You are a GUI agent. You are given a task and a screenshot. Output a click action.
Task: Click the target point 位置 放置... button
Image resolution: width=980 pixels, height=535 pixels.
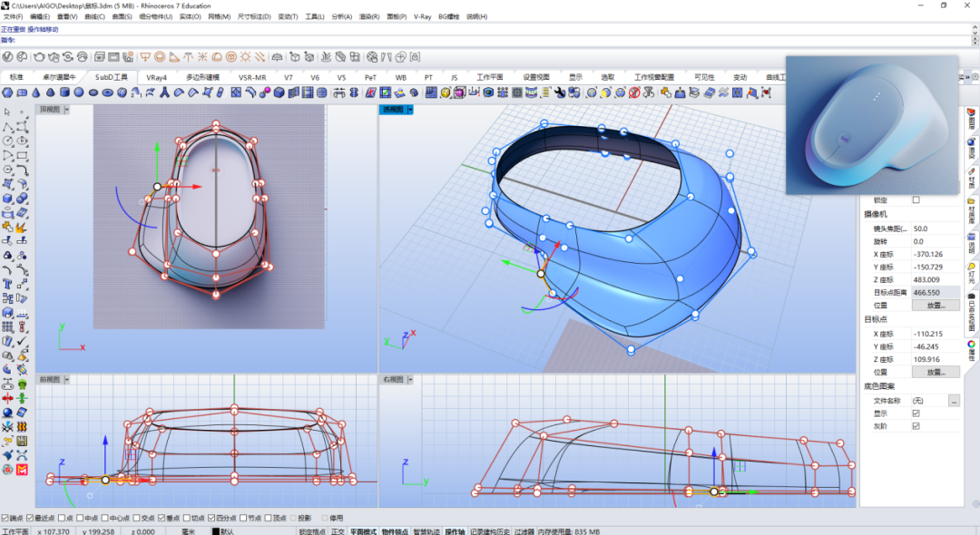coord(936,372)
